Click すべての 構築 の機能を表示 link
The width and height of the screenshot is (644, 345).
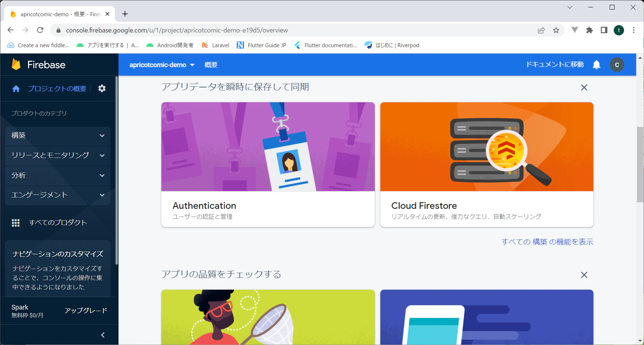pyautogui.click(x=547, y=242)
